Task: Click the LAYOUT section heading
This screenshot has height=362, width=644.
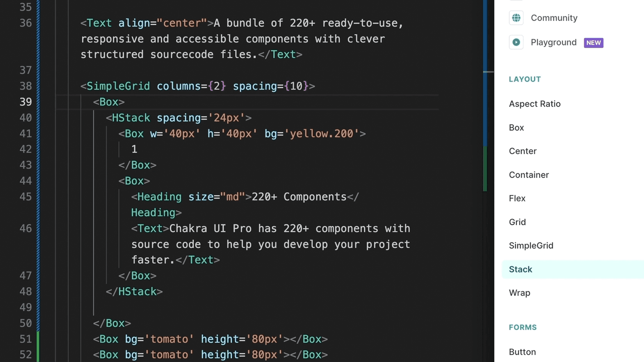Action: 525,79
